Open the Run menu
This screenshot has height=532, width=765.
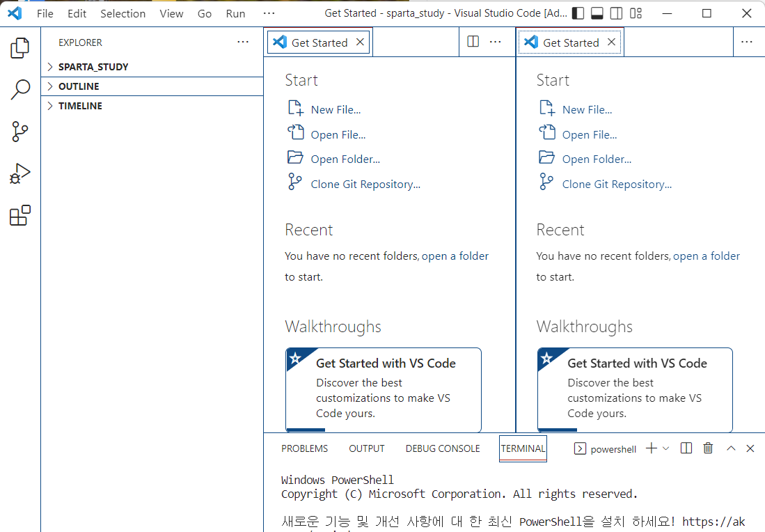[x=235, y=14]
